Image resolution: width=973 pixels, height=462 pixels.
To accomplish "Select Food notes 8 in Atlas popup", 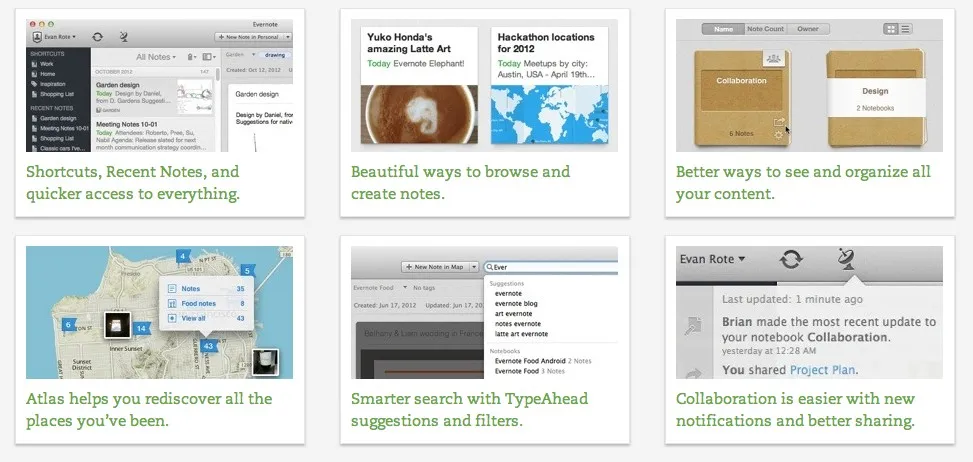I will pos(207,303).
